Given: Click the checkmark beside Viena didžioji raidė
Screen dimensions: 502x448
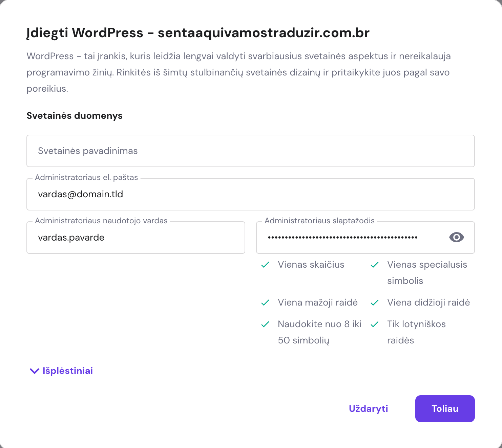Looking at the screenshot, I should [375, 303].
